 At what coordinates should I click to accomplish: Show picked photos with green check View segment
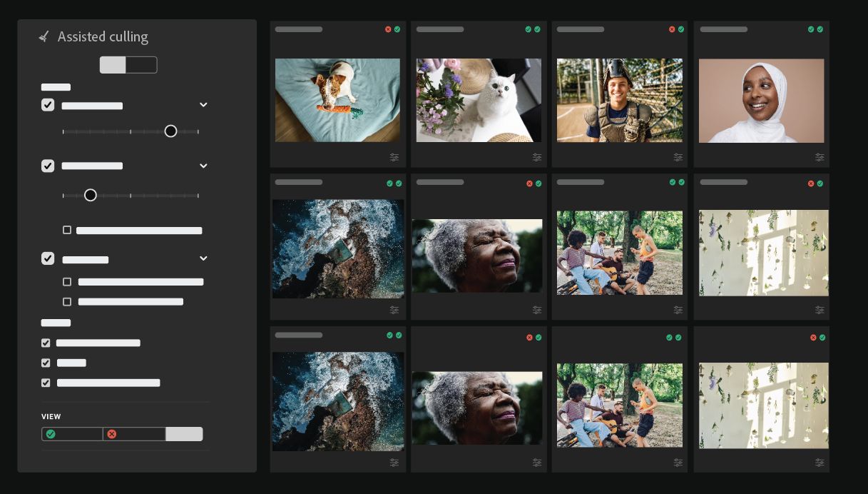(72, 434)
